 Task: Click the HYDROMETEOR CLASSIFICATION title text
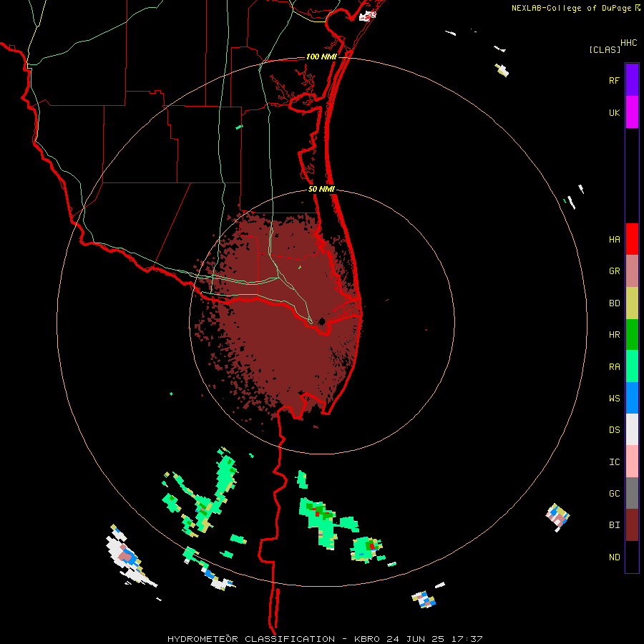[251, 639]
